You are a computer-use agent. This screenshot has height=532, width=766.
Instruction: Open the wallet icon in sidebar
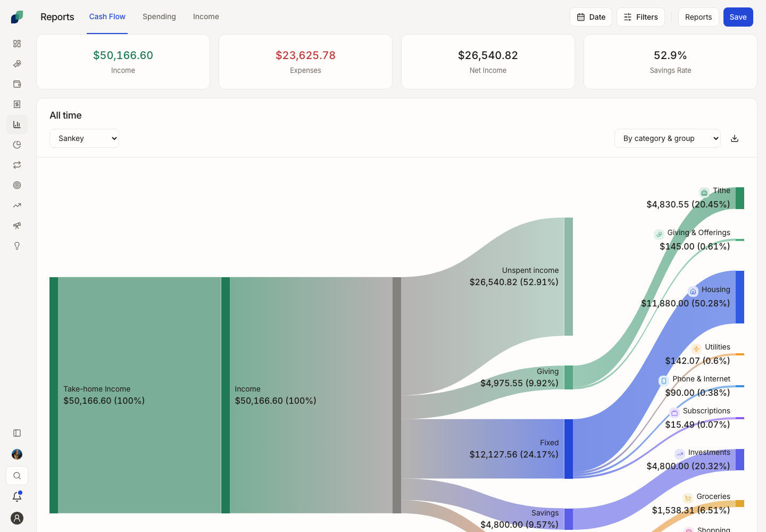(x=17, y=84)
